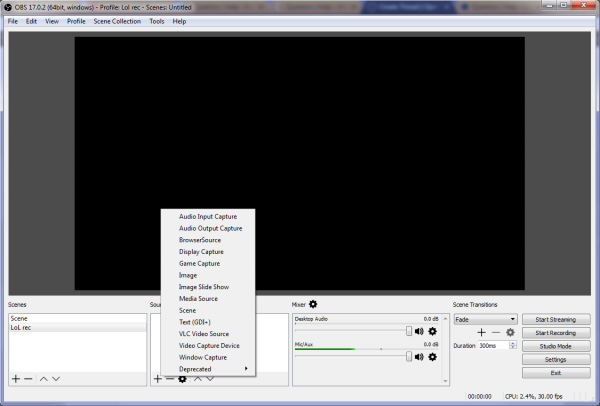Choose the Scene entry in the source menu

click(208, 310)
